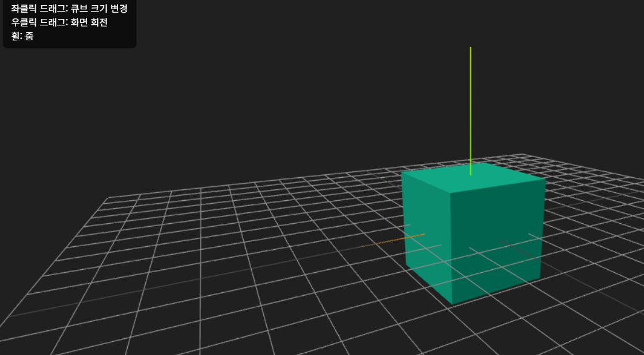Click the orange X-axis line
Screen dimensions: 644x355
[392, 241]
